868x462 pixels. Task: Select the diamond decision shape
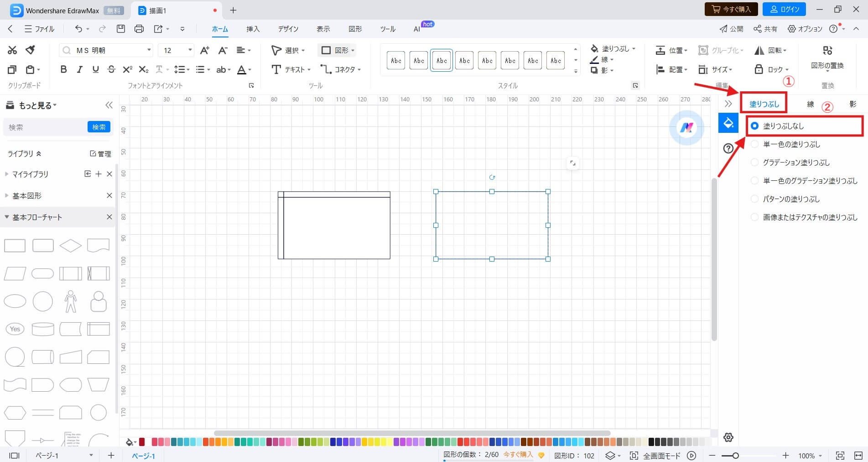coord(71,246)
